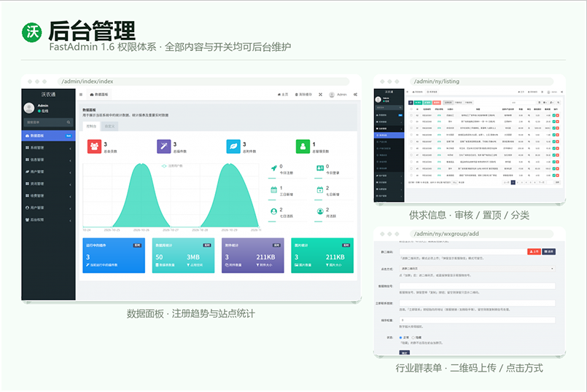
Task: Click the green admin user icon
Action: [303, 146]
